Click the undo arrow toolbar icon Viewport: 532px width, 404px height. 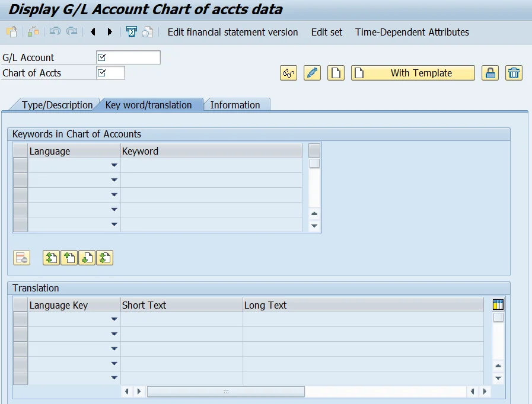tap(55, 31)
